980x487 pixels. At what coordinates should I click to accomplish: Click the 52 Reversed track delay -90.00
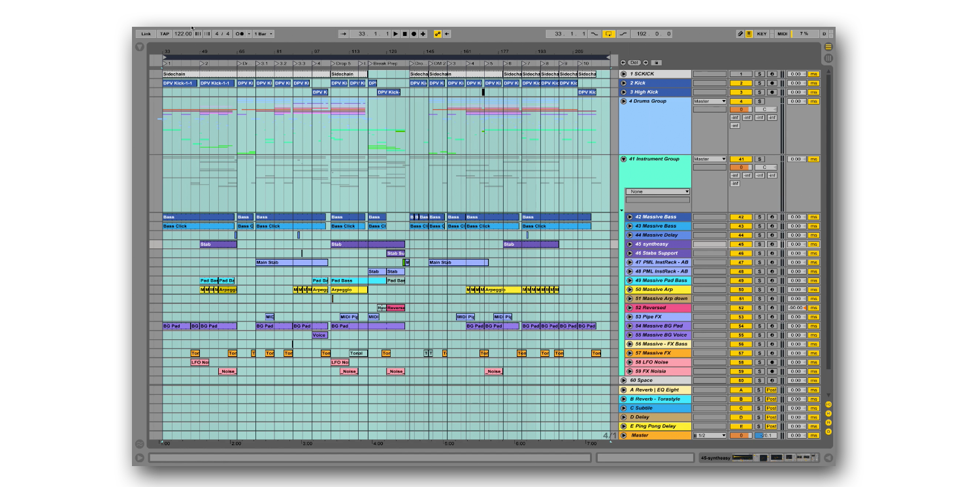796,308
